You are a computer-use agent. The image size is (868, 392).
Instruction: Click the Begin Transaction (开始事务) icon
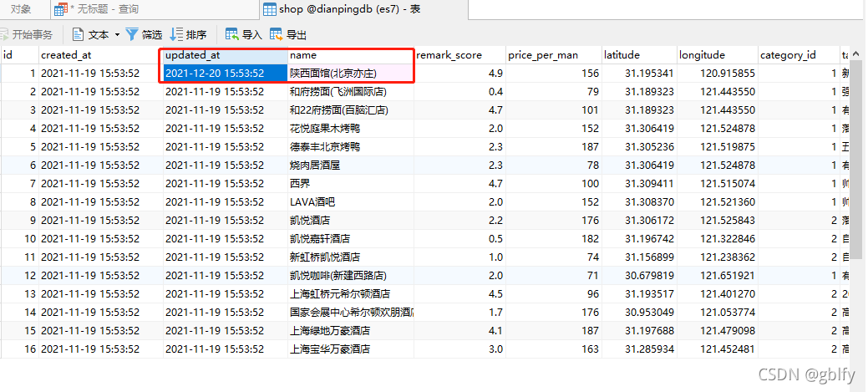click(x=4, y=35)
